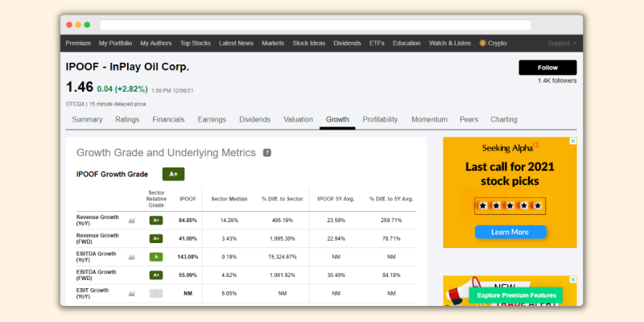The image size is (644, 322).
Task: Switch to the Momentum tab
Action: [x=429, y=119]
